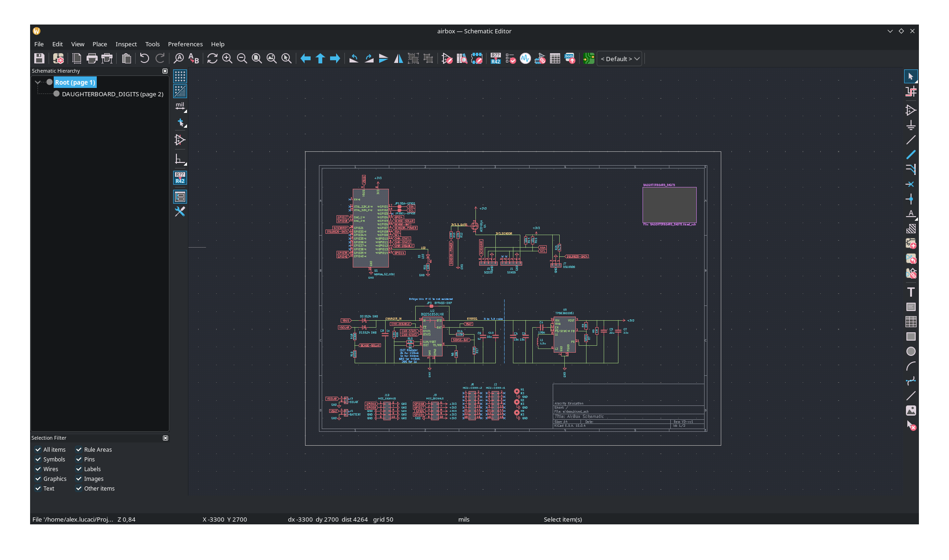This screenshot has height=560, width=949.
Task: Select the Place Power Symbol tool
Action: [911, 125]
